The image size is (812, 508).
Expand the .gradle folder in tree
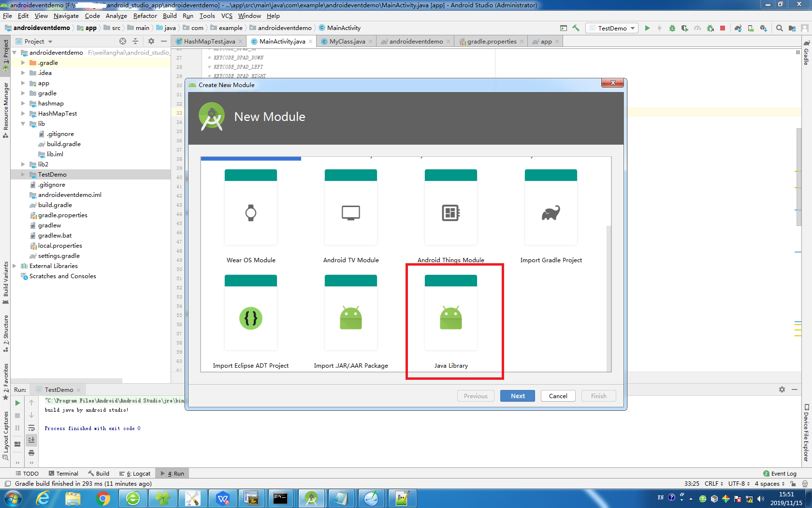pyautogui.click(x=23, y=62)
